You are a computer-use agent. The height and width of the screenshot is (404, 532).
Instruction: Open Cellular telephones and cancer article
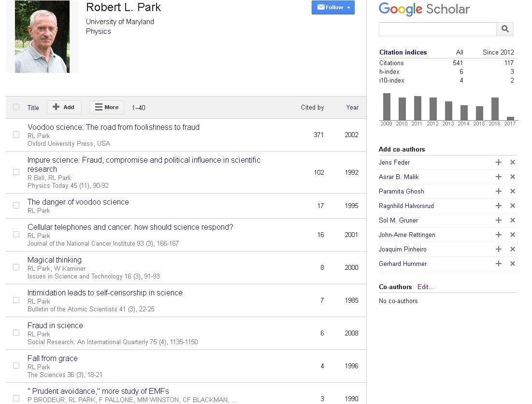click(x=130, y=227)
